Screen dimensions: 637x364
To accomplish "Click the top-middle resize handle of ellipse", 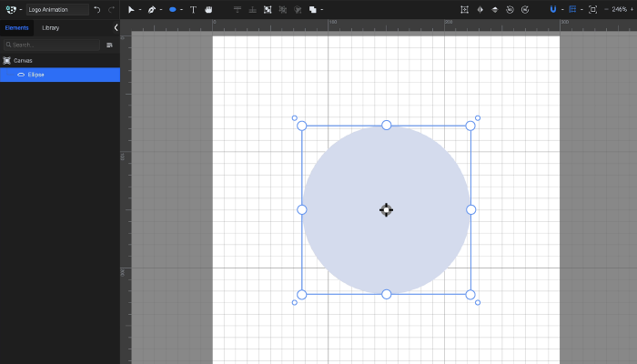I will coord(387,126).
